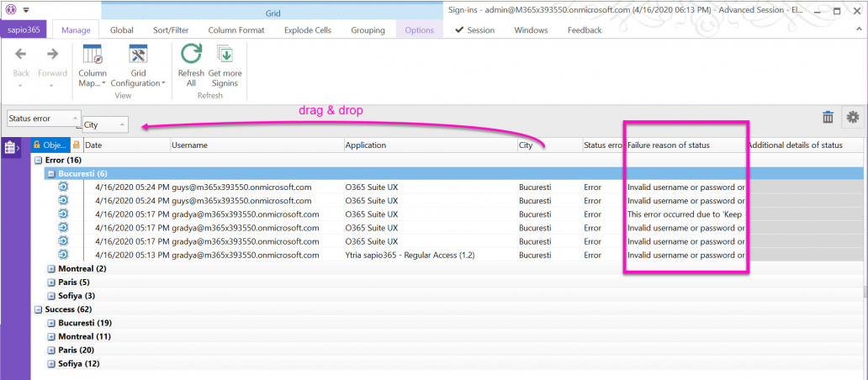Expand Sofiya (3) under Error
Viewport: 868px width, 380px height.
coord(52,296)
